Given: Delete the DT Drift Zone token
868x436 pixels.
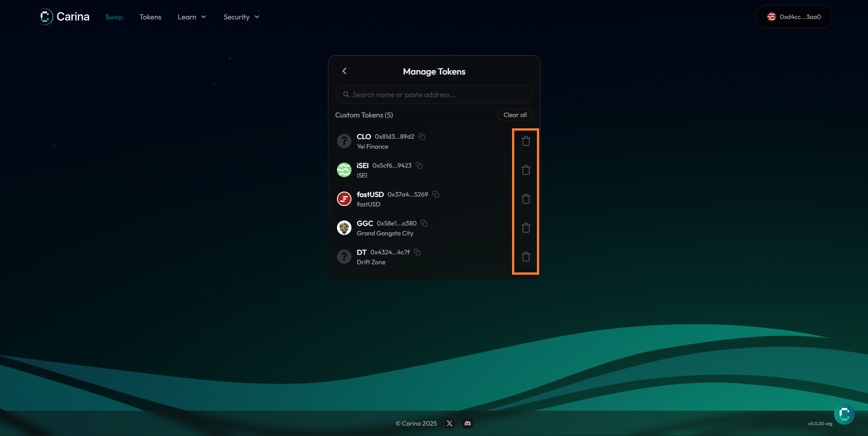Looking at the screenshot, I should 526,257.
